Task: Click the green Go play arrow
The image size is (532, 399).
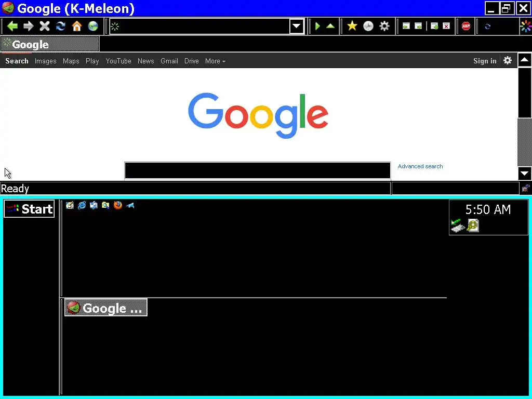Action: 317,26
